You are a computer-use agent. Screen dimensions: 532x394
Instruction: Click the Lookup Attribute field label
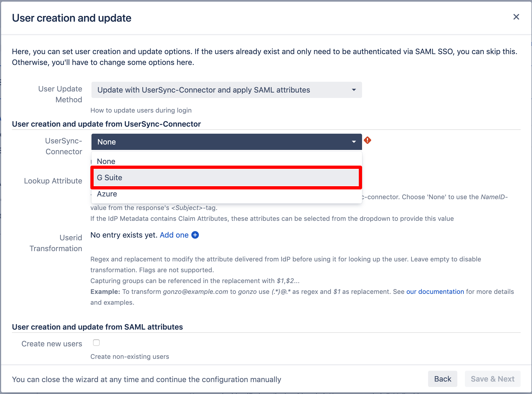(x=53, y=181)
